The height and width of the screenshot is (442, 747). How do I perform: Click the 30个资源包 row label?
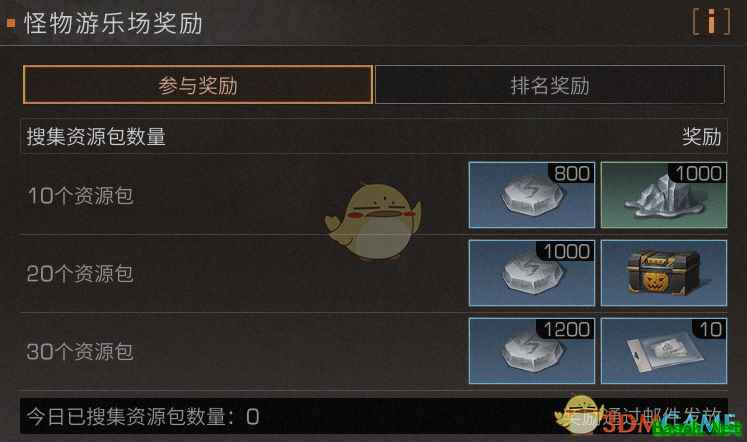80,352
